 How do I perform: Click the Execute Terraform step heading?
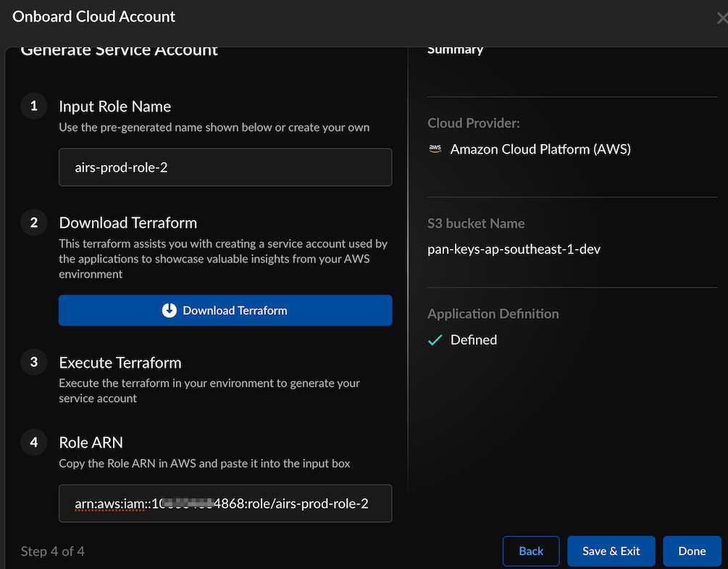(120, 363)
